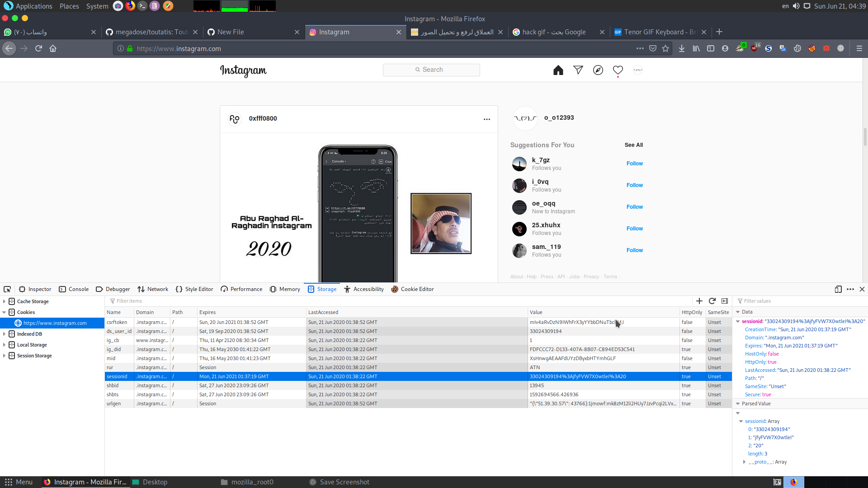This screenshot has width=868, height=488.
Task: Toggle responsive design mode icon
Action: pos(838,289)
